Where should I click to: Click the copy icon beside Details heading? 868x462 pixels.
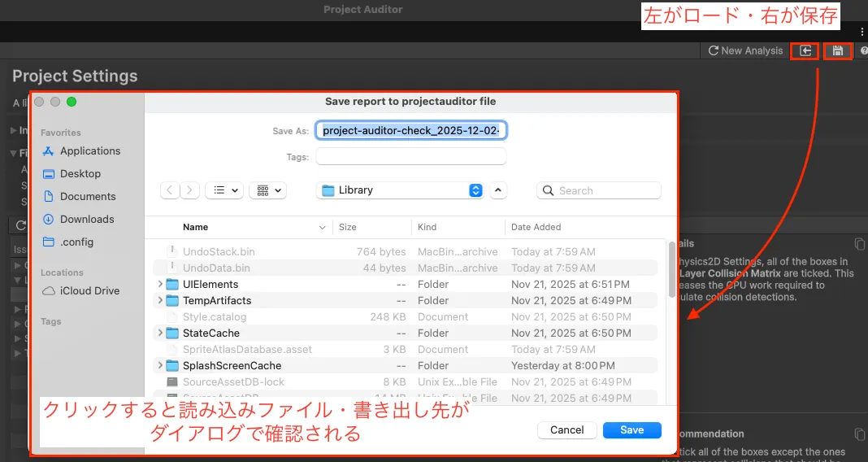[x=860, y=244]
